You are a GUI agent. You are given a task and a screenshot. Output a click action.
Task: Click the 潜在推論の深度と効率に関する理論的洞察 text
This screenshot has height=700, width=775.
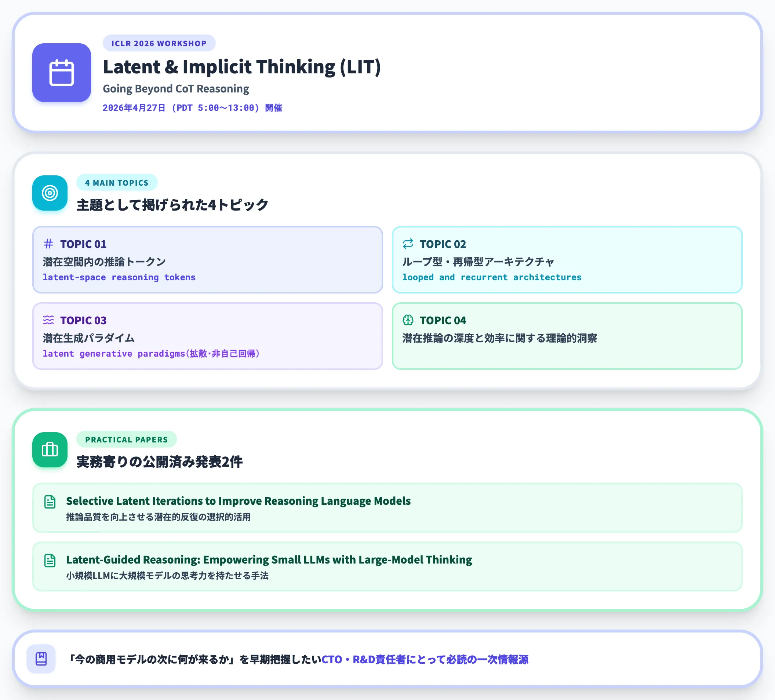click(x=500, y=338)
